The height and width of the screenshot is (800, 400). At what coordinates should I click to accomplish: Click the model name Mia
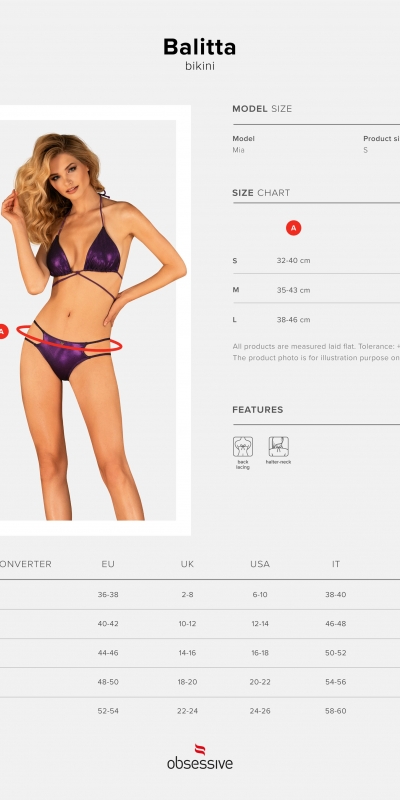pos(238,150)
